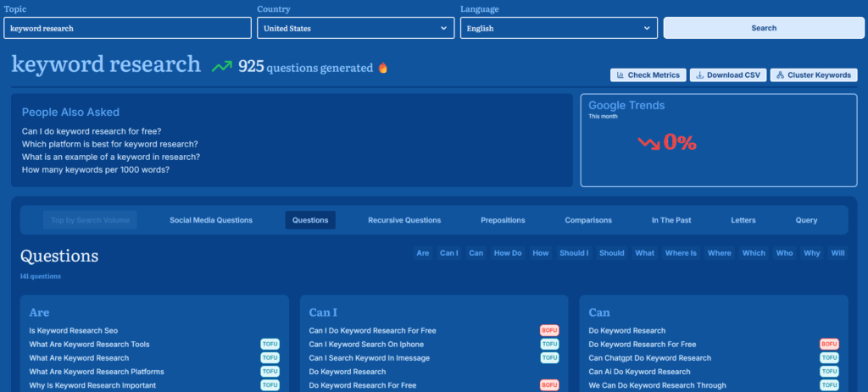Select the How Do filter chip
This screenshot has height=392, width=868.
coord(508,253)
